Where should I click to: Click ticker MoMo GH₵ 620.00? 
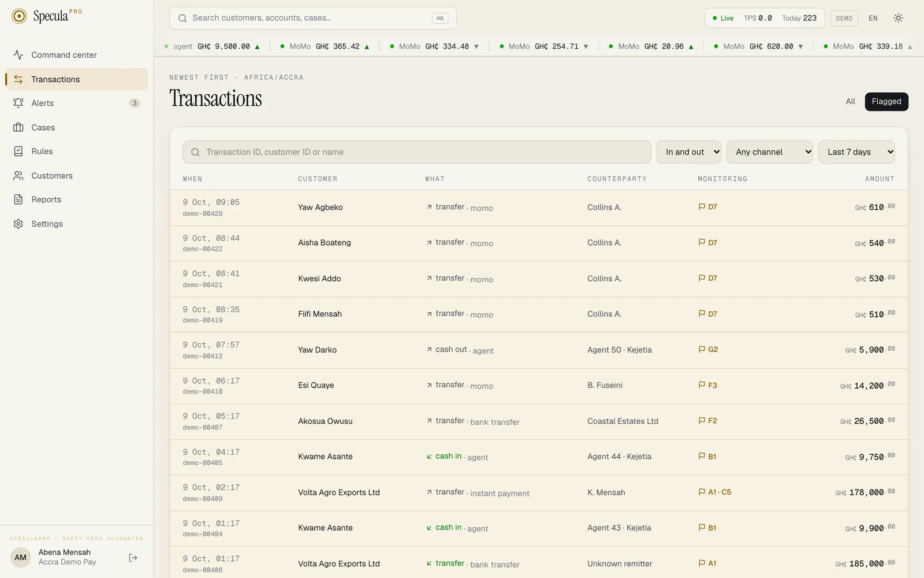pyautogui.click(x=758, y=46)
